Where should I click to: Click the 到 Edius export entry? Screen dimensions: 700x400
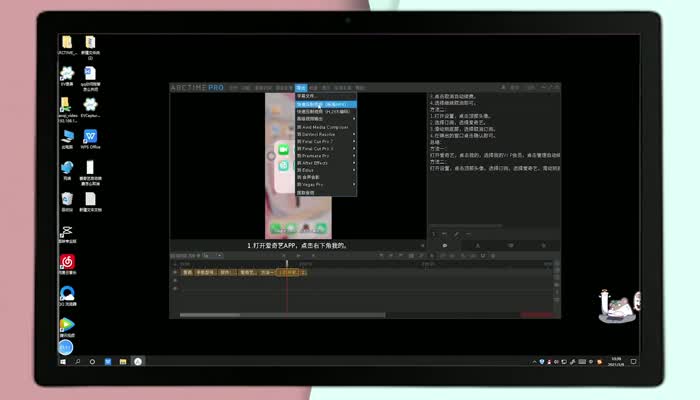(x=326, y=170)
